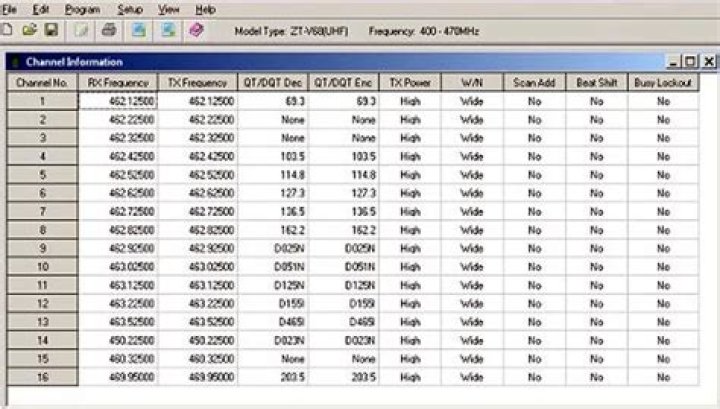The height and width of the screenshot is (409, 720).
Task: Click TX Power cell of channel 6
Action: pos(410,193)
